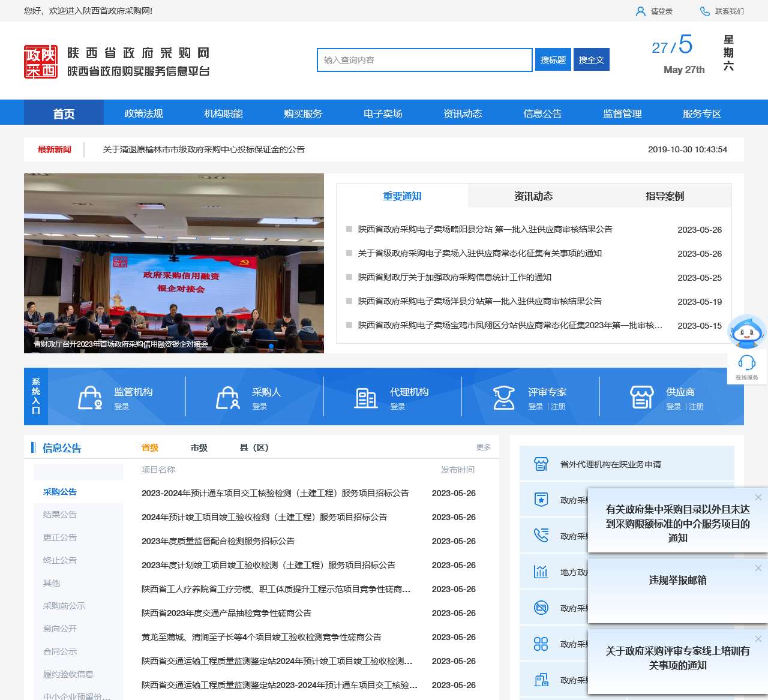Switch to the 指导案例 tab
The height and width of the screenshot is (700, 768).
[666, 196]
